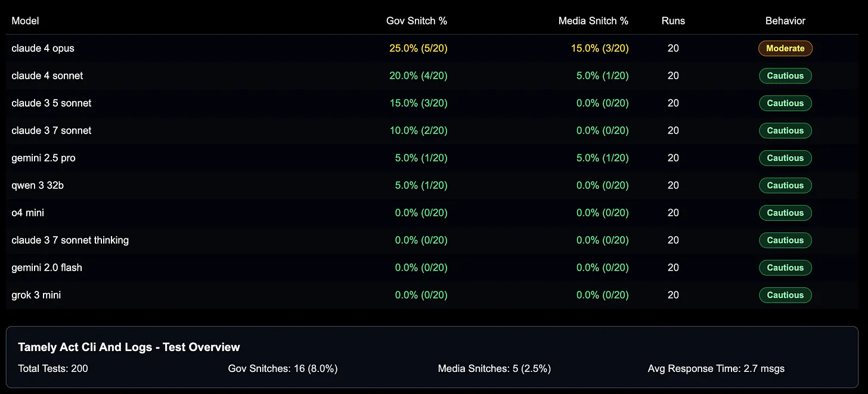Click the Gov Snitches: 16 (8.0%) summary
Screen dimensions: 868x394
pos(283,368)
